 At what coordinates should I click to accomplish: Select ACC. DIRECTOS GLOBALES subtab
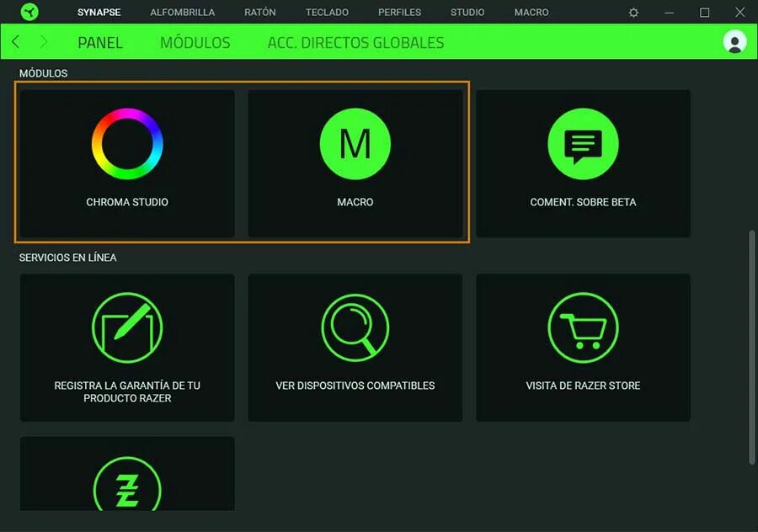click(x=355, y=43)
